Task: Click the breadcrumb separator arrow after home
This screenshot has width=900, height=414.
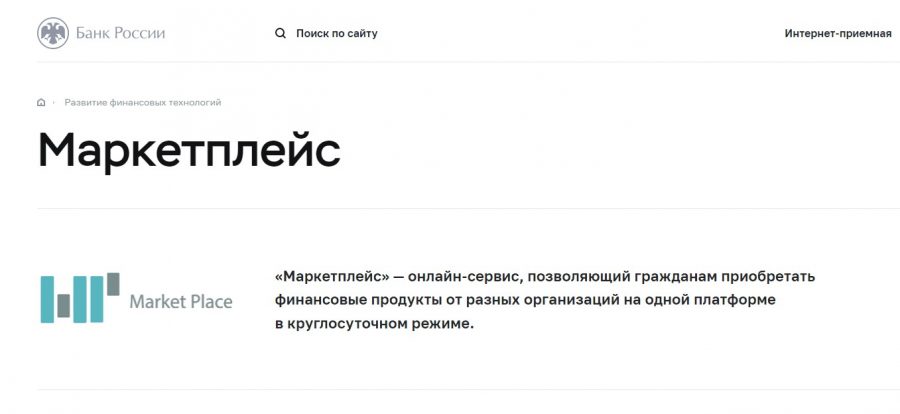Action: [x=53, y=102]
